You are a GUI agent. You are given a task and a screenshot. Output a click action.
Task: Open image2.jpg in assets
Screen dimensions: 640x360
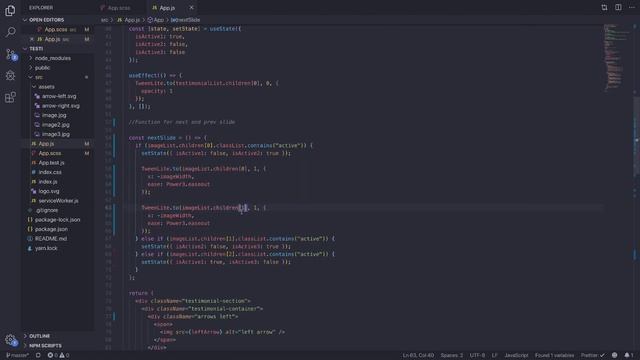[x=56, y=124]
